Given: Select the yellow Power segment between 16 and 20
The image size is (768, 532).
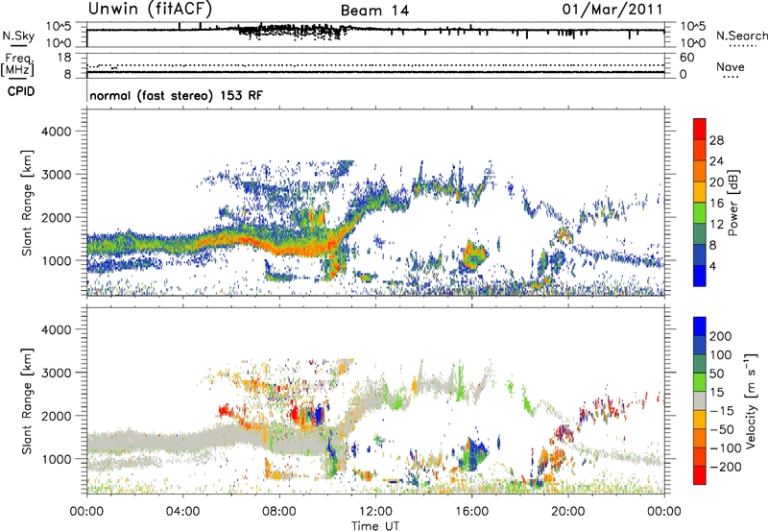Looking at the screenshot, I should point(700,192).
